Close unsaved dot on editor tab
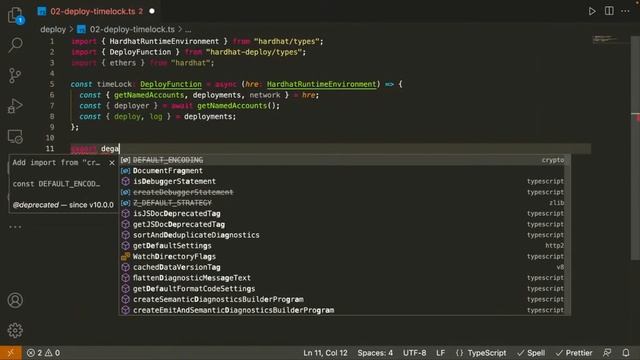The width and height of the screenshot is (640, 360). coord(152,11)
